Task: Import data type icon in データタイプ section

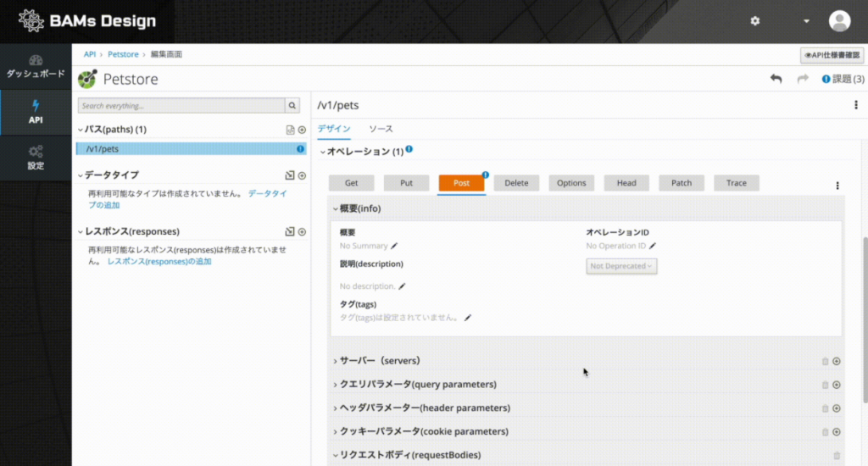Action: (x=290, y=175)
